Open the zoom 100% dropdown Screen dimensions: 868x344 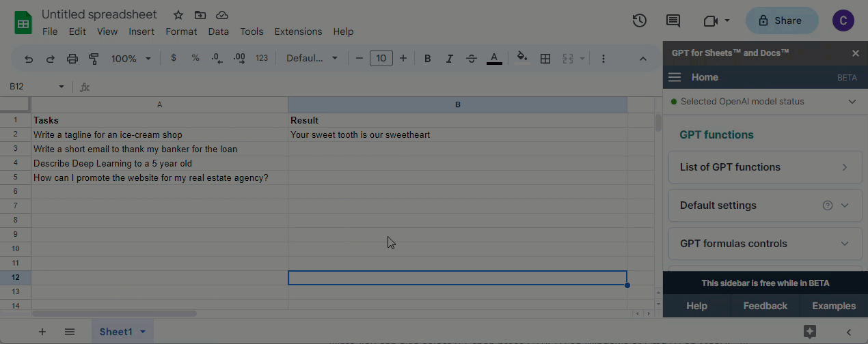tap(131, 59)
